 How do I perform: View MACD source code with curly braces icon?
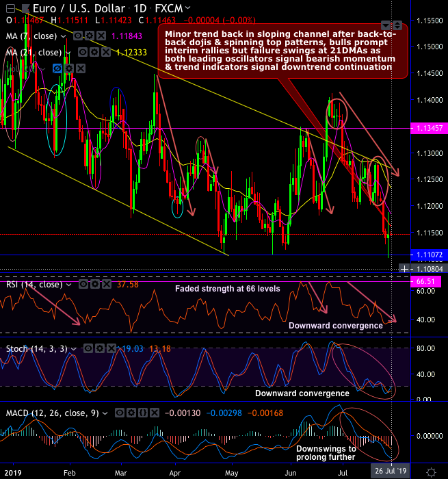pos(143,413)
